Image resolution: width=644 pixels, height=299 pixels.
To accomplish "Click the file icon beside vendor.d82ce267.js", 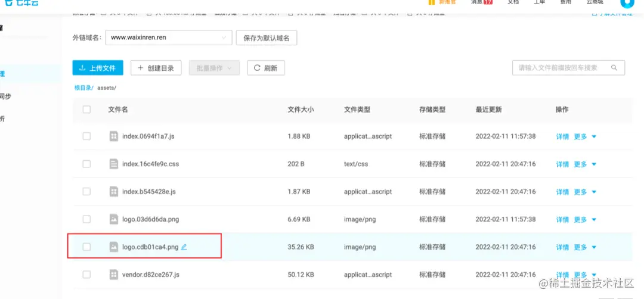I will [114, 275].
